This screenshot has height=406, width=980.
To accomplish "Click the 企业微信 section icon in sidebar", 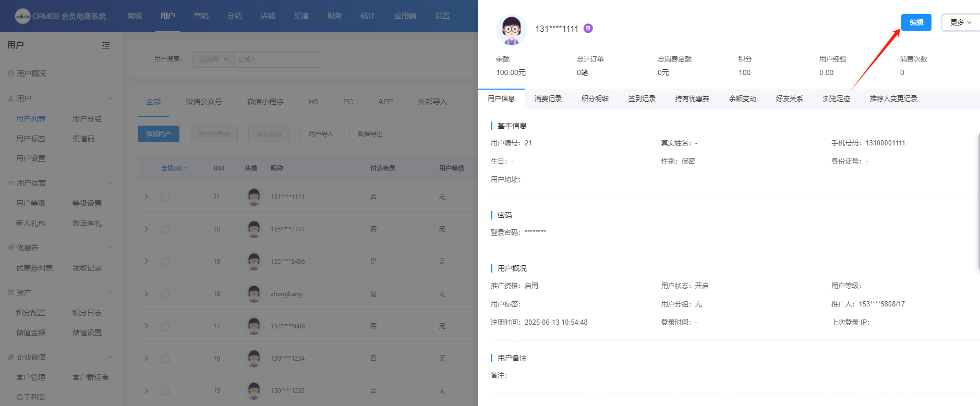I will (11, 357).
